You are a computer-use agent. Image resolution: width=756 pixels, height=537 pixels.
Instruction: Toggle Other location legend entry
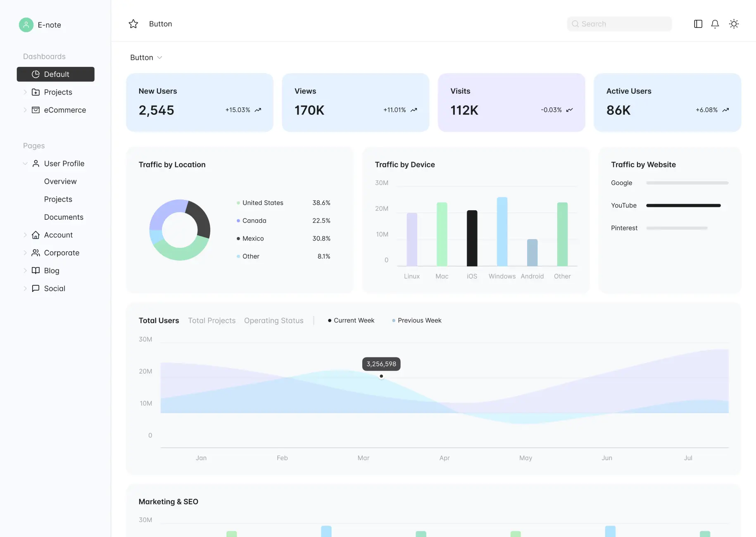pos(248,256)
